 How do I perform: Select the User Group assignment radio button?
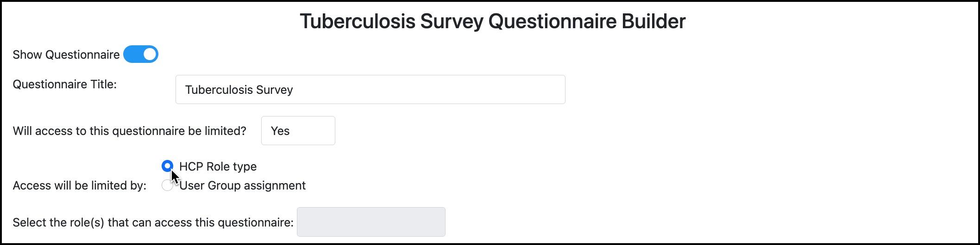click(167, 185)
